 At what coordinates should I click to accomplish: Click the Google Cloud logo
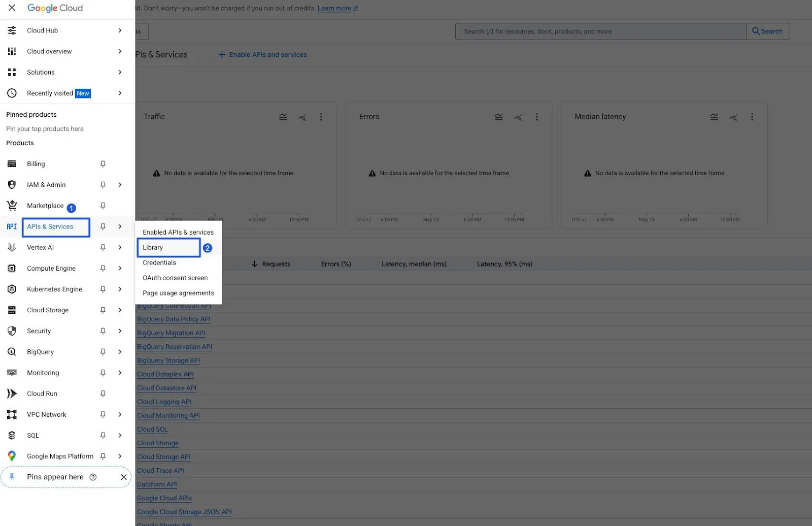(x=55, y=8)
